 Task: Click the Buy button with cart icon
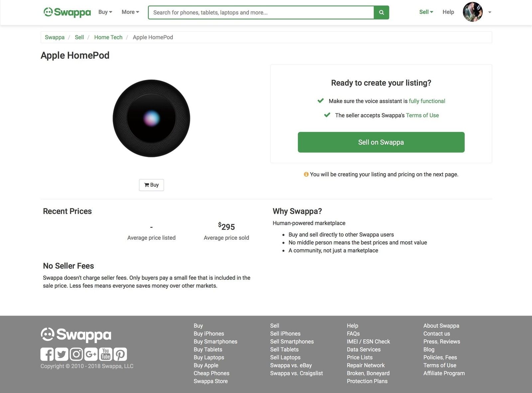(x=151, y=185)
